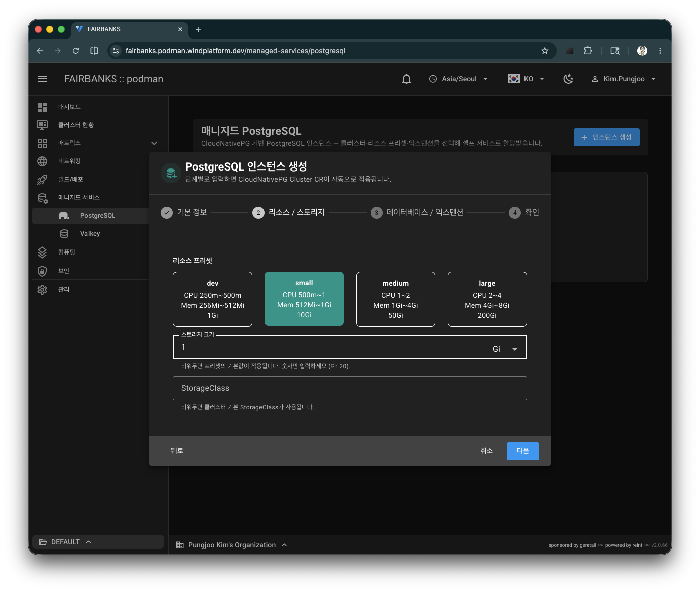Open the Kim.Pungjoo user menu
Viewport: 700px width, 592px height.
pyautogui.click(x=624, y=79)
